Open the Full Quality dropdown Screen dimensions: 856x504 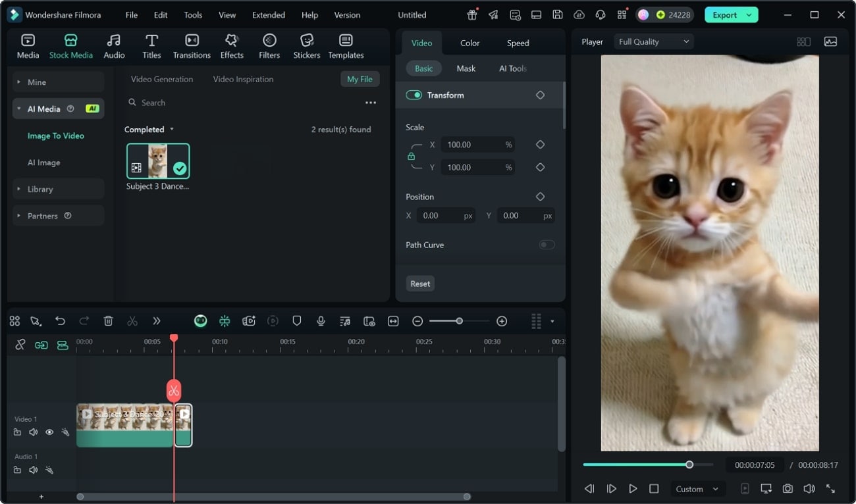click(x=654, y=41)
